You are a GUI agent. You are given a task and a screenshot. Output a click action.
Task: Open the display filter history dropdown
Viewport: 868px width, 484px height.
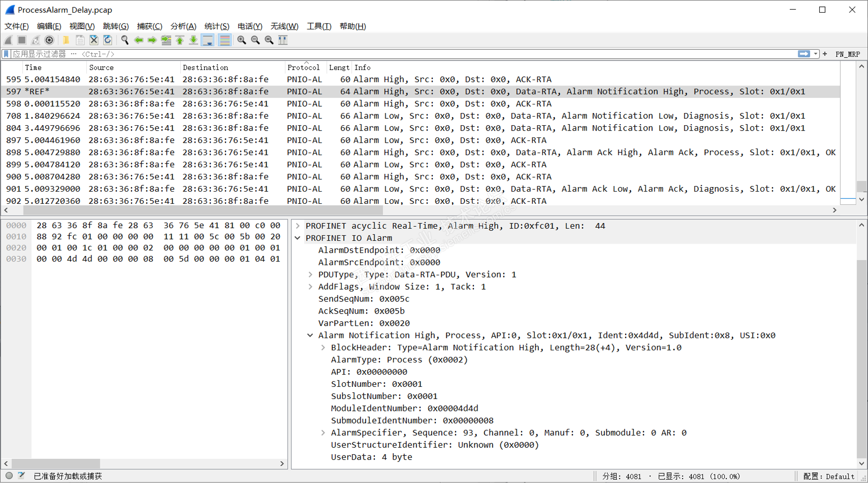[x=816, y=54]
